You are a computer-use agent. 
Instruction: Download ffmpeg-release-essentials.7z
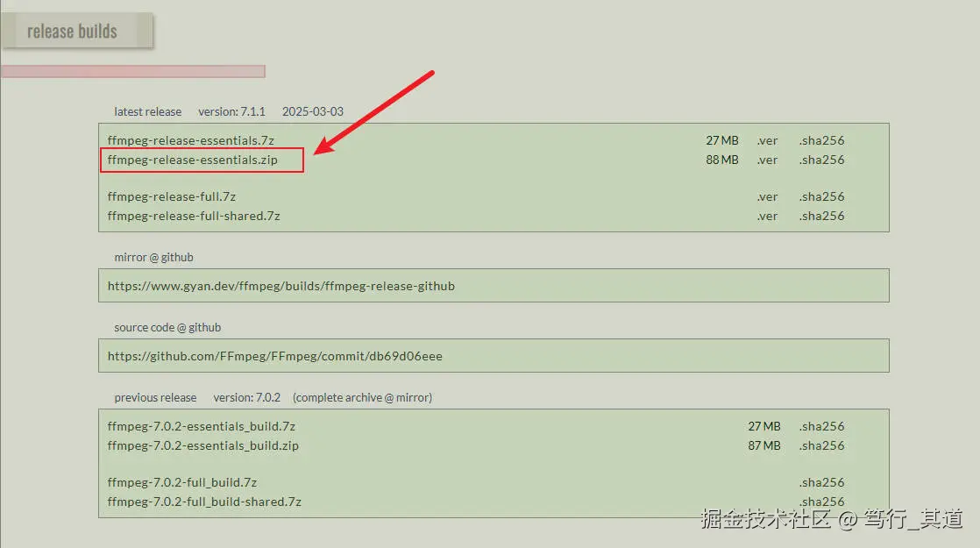190,140
